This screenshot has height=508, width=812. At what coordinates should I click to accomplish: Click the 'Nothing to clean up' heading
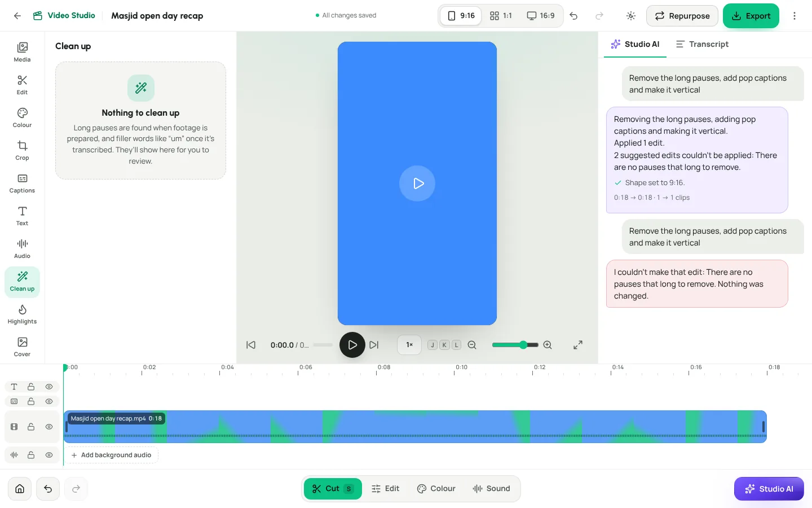pyautogui.click(x=140, y=113)
